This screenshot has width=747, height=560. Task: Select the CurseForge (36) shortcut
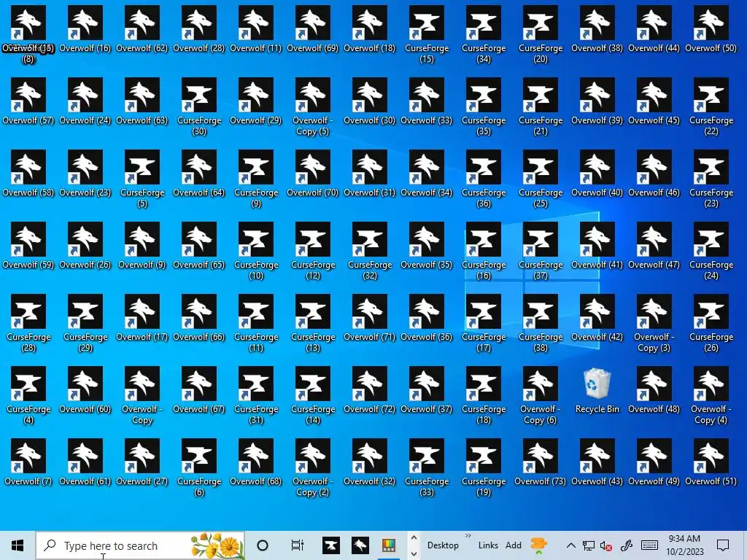pyautogui.click(x=484, y=179)
